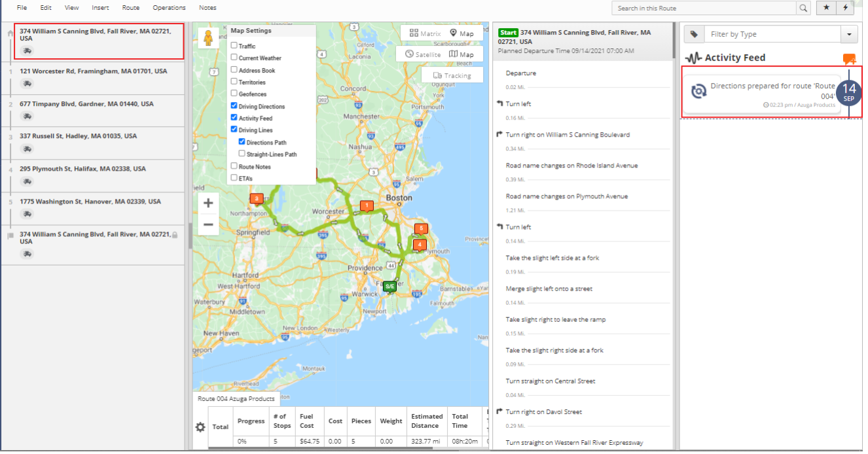Enable the Route Notes checkbox

(x=234, y=166)
